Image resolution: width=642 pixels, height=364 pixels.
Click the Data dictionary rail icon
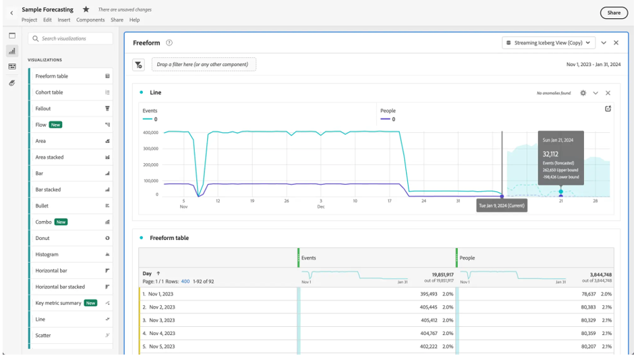(12, 83)
